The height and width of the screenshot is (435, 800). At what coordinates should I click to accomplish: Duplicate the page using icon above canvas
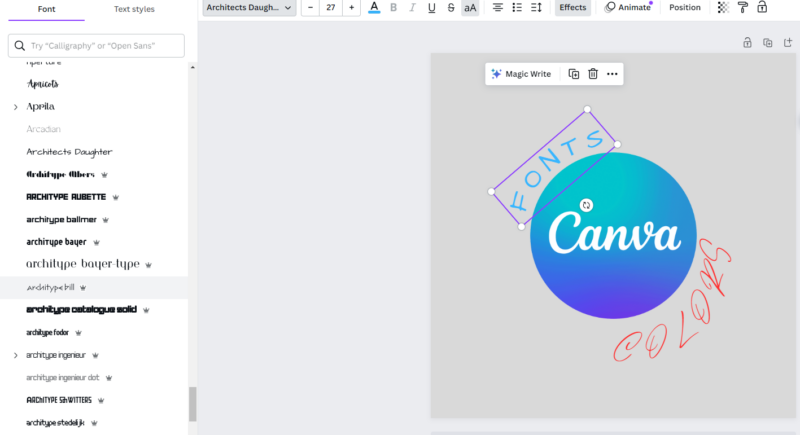click(767, 43)
